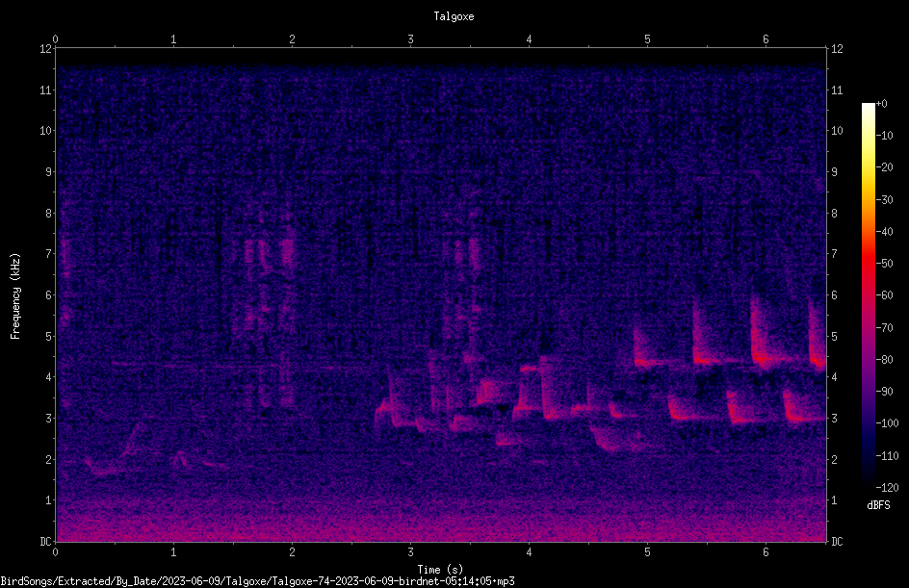Click DC on the right frequency axis
This screenshot has height=588, width=909.
click(837, 542)
